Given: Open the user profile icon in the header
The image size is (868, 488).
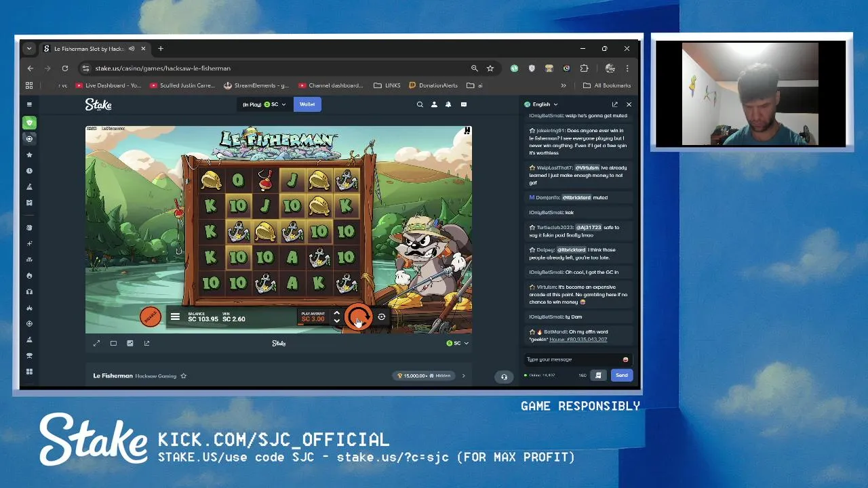Looking at the screenshot, I should (x=434, y=104).
